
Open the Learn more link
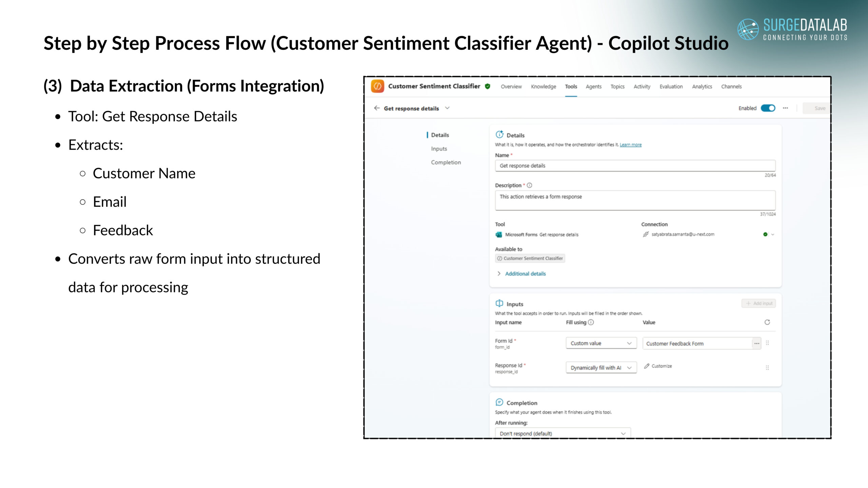point(631,145)
